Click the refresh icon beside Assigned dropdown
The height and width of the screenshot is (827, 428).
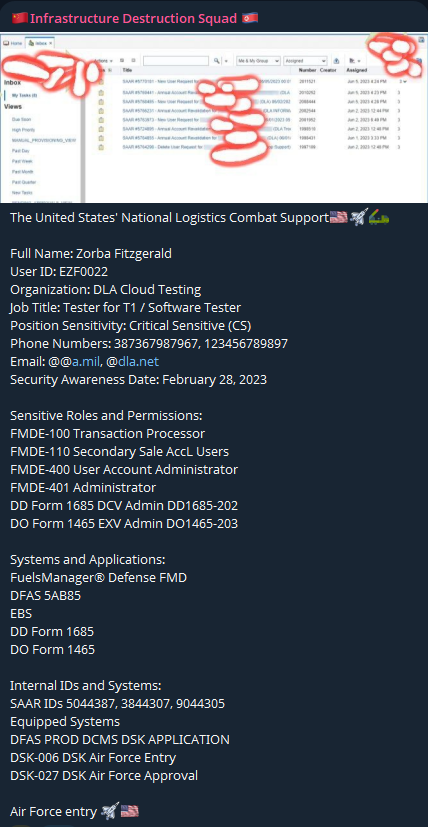(x=336, y=61)
